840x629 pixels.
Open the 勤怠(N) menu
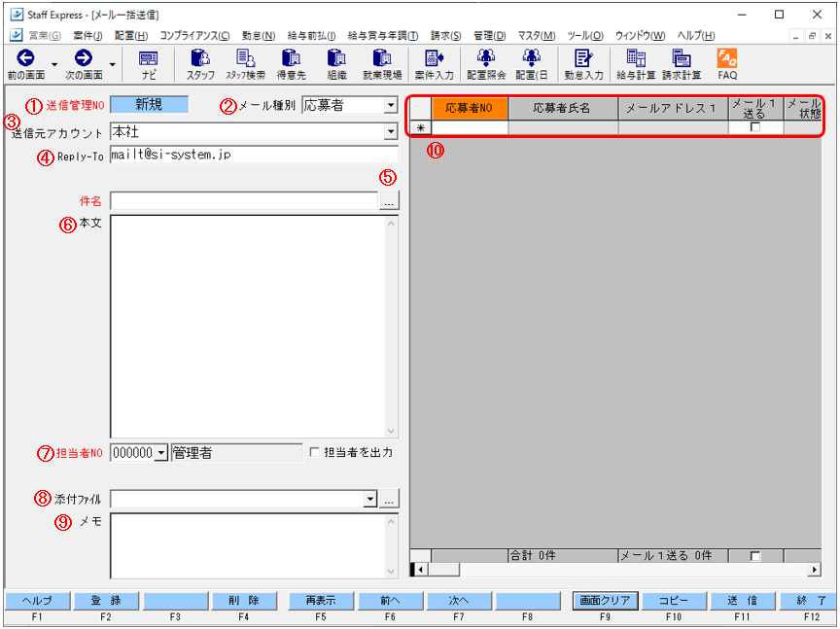point(259,36)
